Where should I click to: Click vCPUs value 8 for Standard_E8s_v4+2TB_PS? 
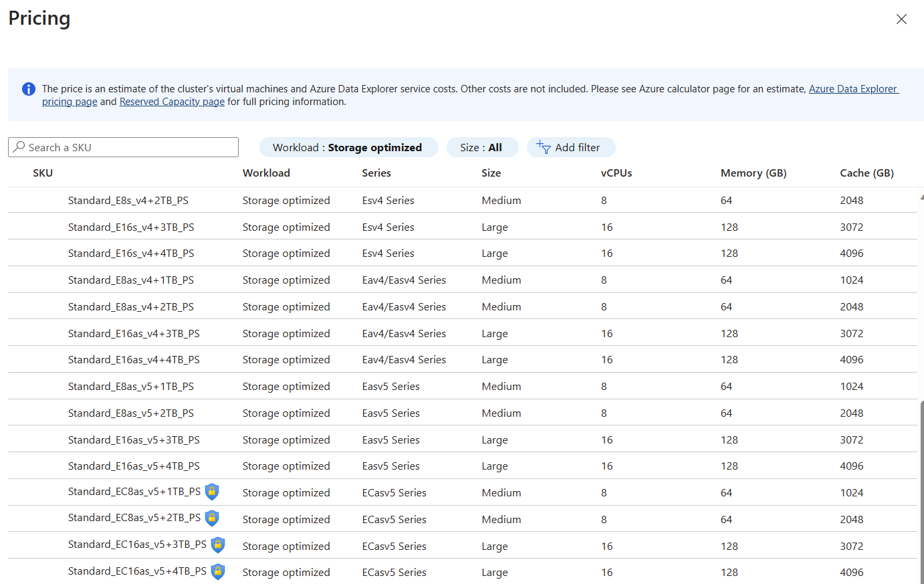coord(604,200)
